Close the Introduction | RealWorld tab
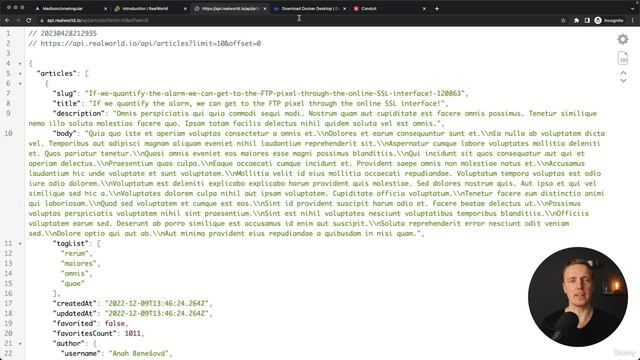The image size is (640, 360). tap(185, 8)
